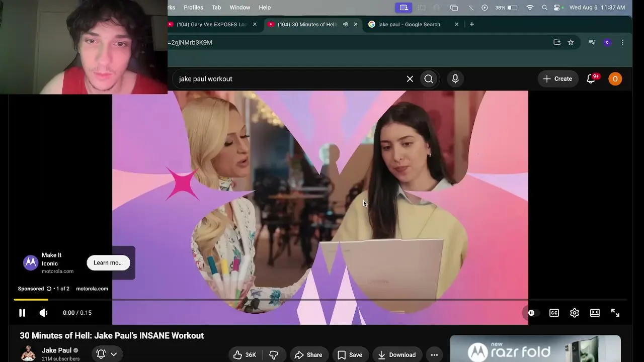Open the Wi-Fi menu
The image size is (644, 362).
click(530, 8)
